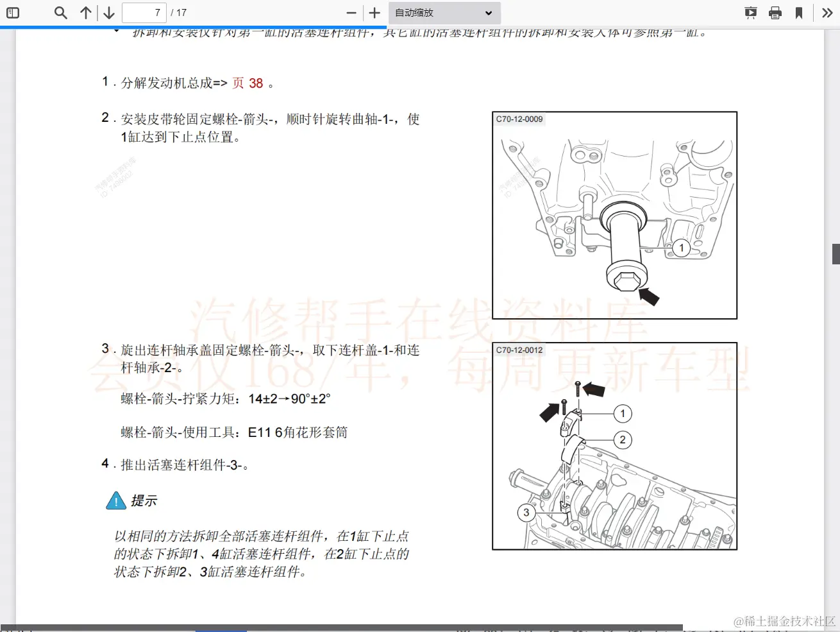Go to the previous page
Screen dimensions: 840x632
point(86,12)
